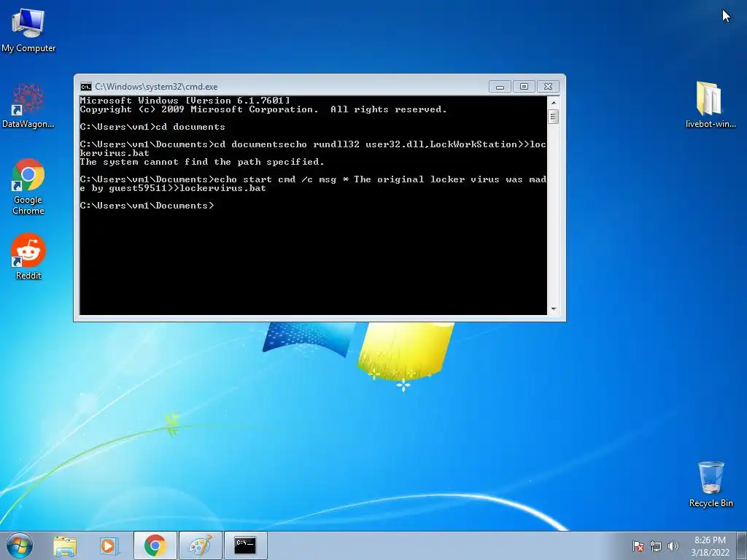Launch Windows Media Player from taskbar
Viewport: 747px width, 560px height.
109,545
